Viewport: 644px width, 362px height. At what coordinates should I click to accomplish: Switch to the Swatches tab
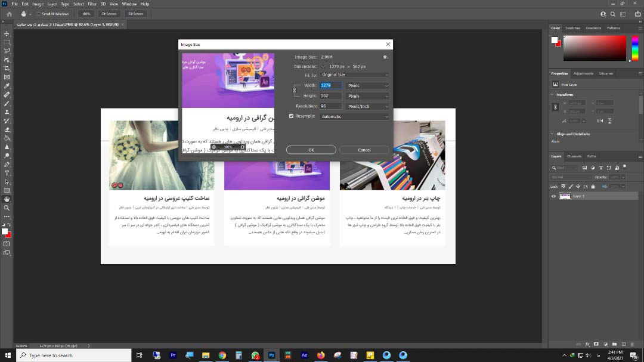572,28
